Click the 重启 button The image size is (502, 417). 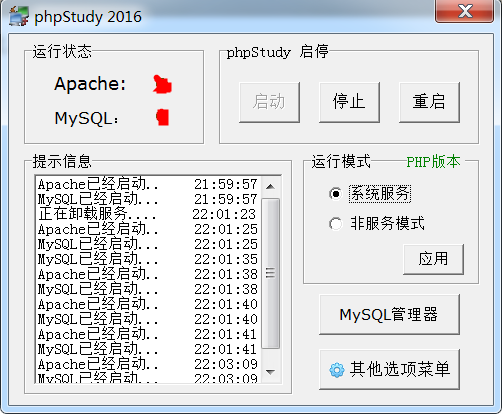point(429,102)
